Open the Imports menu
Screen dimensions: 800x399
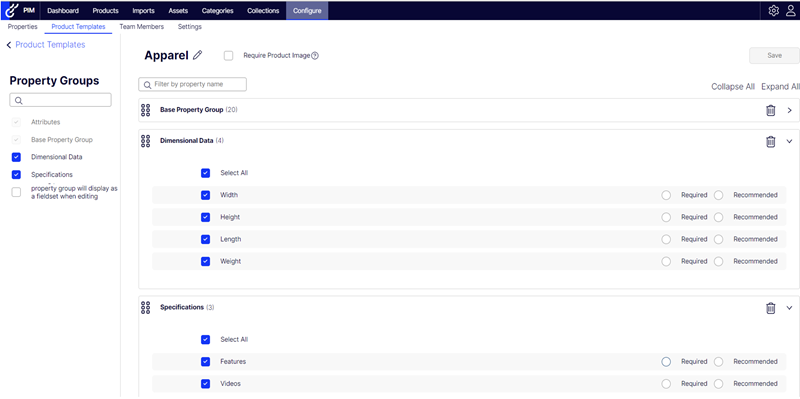point(143,11)
